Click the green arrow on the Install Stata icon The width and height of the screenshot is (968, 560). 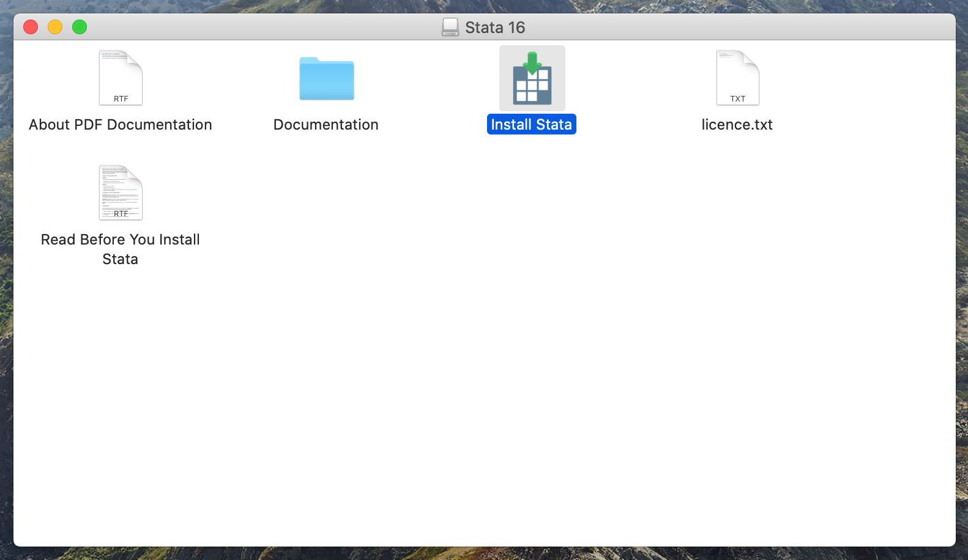(x=532, y=63)
